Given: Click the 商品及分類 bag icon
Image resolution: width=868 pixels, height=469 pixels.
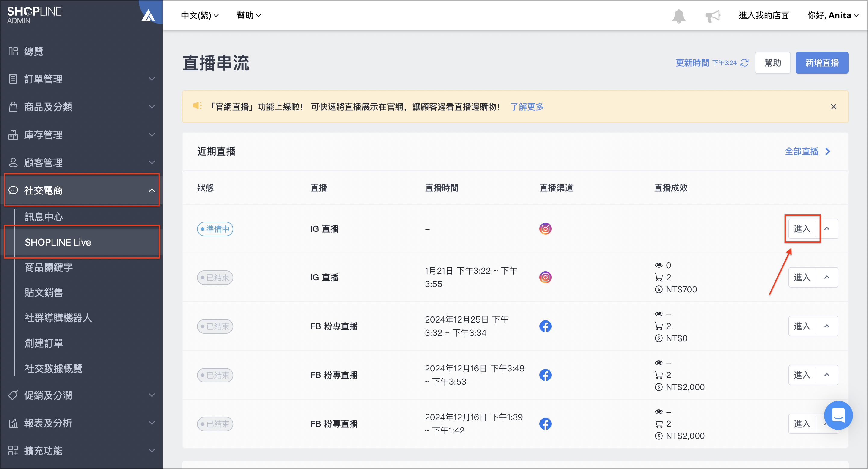Looking at the screenshot, I should point(13,107).
